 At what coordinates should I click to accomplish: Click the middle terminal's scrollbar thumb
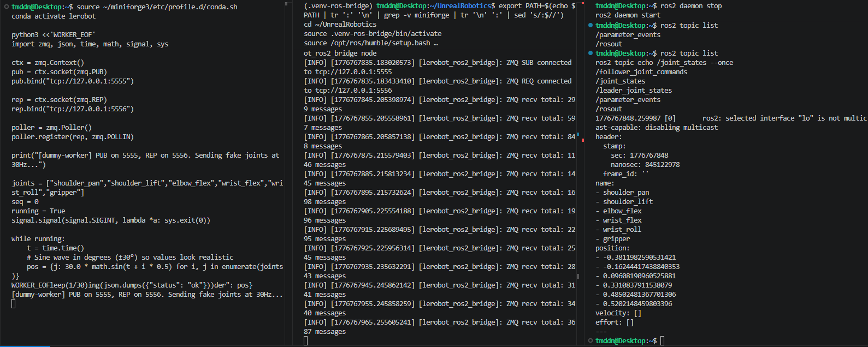pyautogui.click(x=578, y=276)
